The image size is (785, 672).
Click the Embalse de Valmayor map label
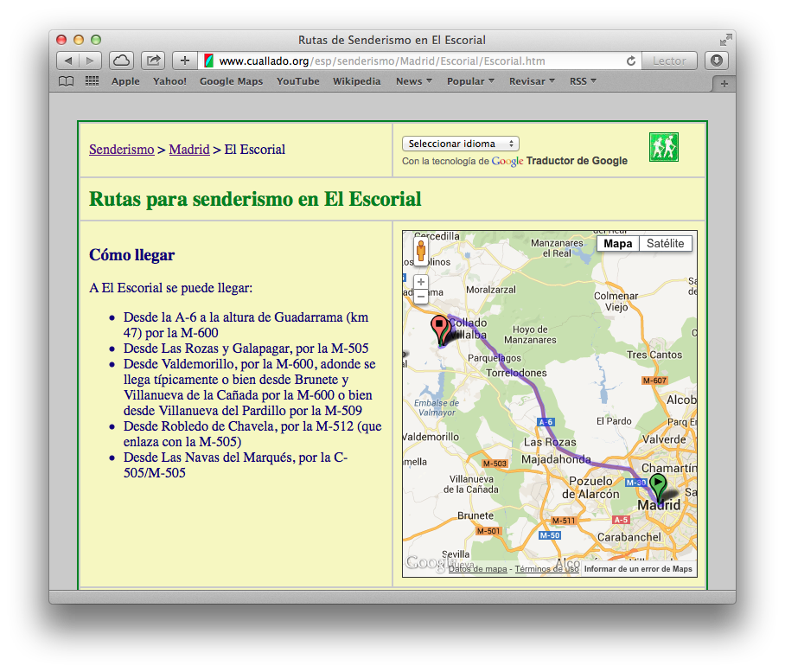click(x=436, y=407)
